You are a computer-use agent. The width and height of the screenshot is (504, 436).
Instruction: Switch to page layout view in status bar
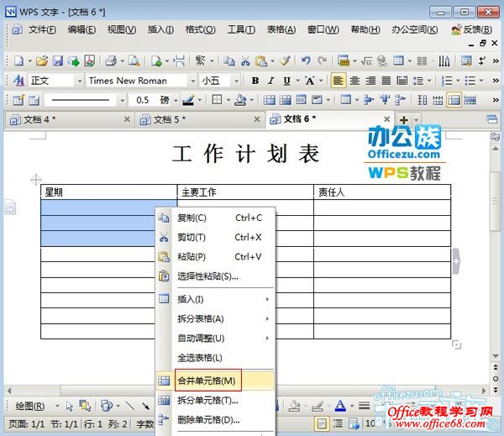(322, 423)
